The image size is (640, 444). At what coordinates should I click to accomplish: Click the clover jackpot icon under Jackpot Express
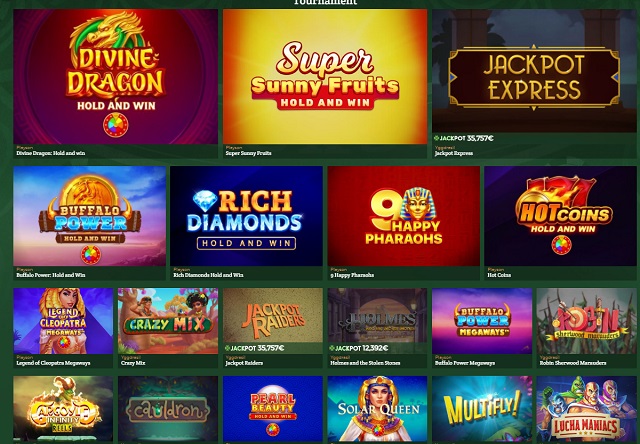tap(436, 138)
